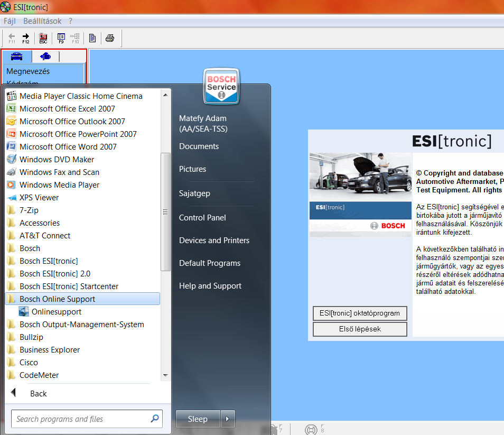Image resolution: width=504 pixels, height=435 pixels.
Task: Open the Beállítások menu
Action: [x=42, y=21]
